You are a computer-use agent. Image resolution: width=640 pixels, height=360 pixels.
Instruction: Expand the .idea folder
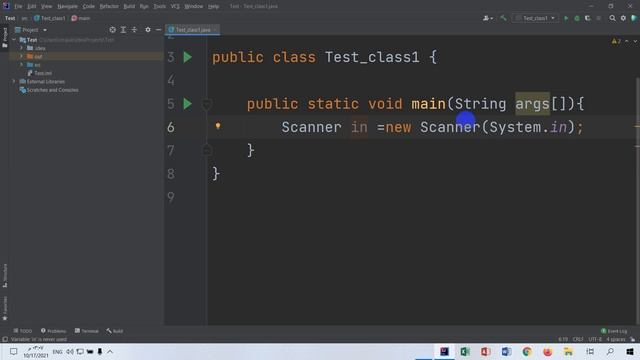click(x=22, y=48)
